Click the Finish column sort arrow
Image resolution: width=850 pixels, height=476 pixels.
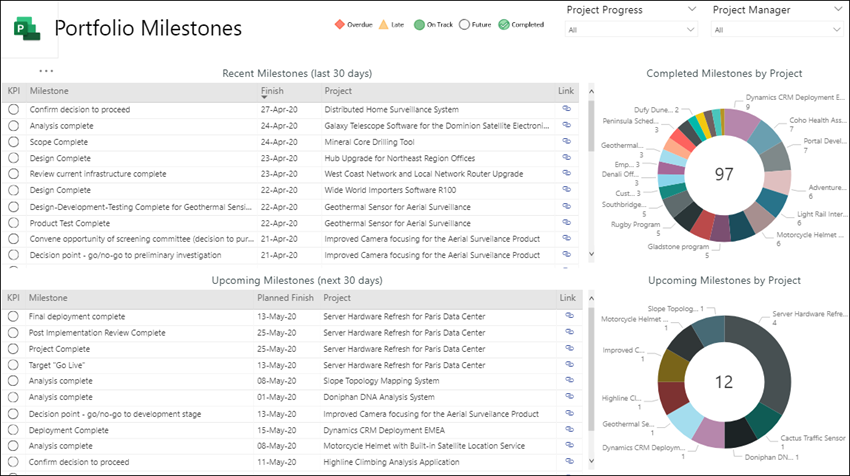[x=264, y=98]
